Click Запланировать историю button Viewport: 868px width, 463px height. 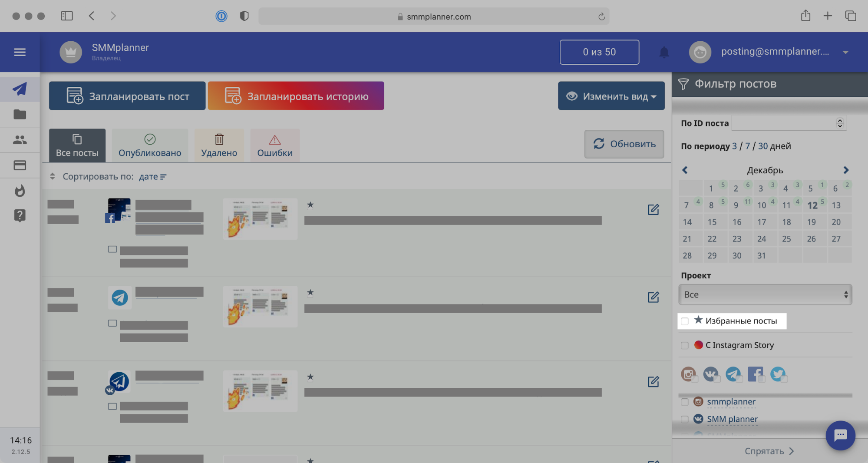(x=296, y=96)
